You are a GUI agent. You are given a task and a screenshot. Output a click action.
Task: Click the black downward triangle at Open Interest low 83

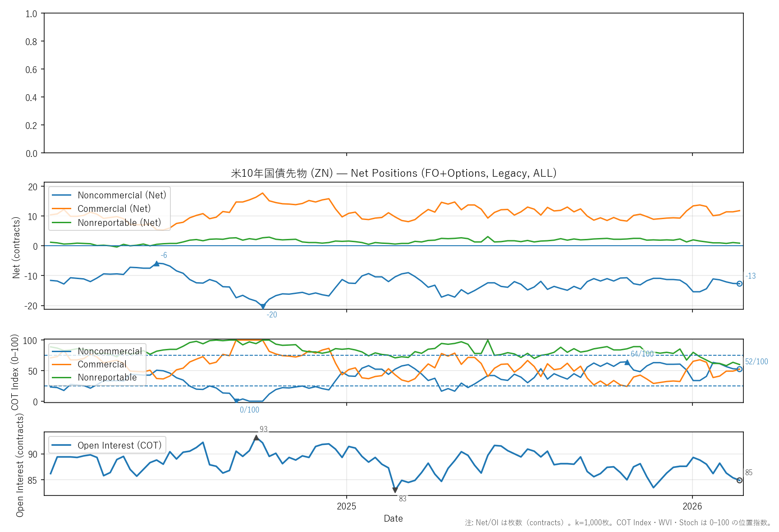pos(395,490)
